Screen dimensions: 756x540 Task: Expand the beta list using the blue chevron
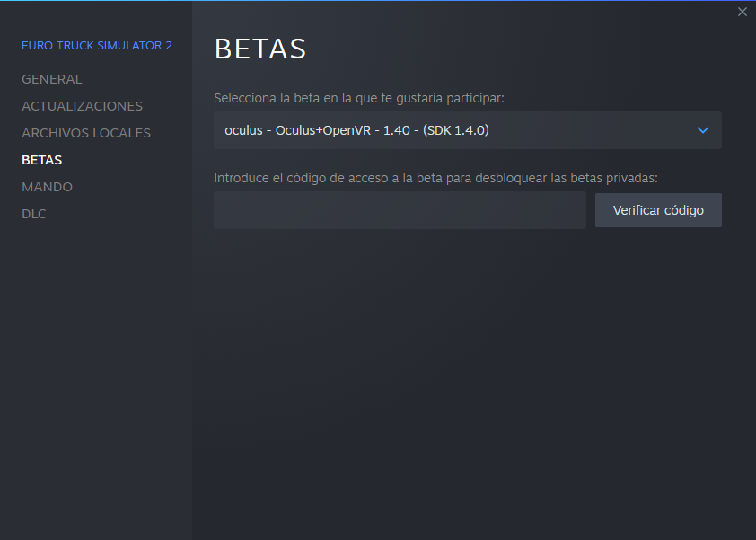703,130
